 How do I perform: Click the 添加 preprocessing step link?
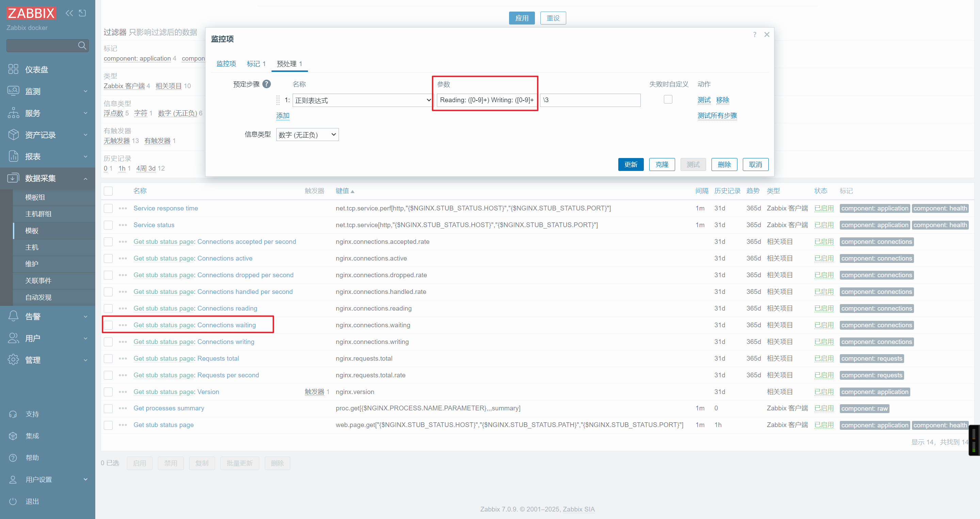click(x=283, y=115)
